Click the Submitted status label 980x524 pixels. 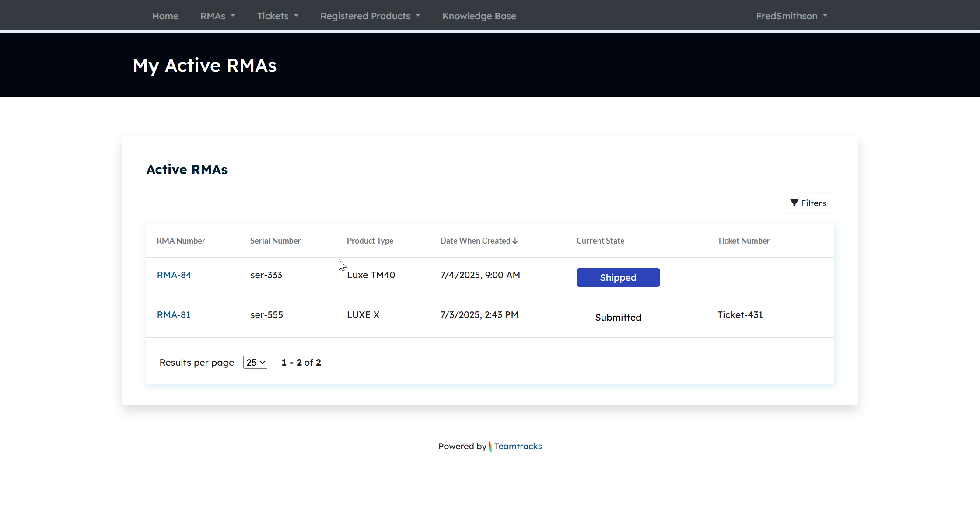click(618, 318)
